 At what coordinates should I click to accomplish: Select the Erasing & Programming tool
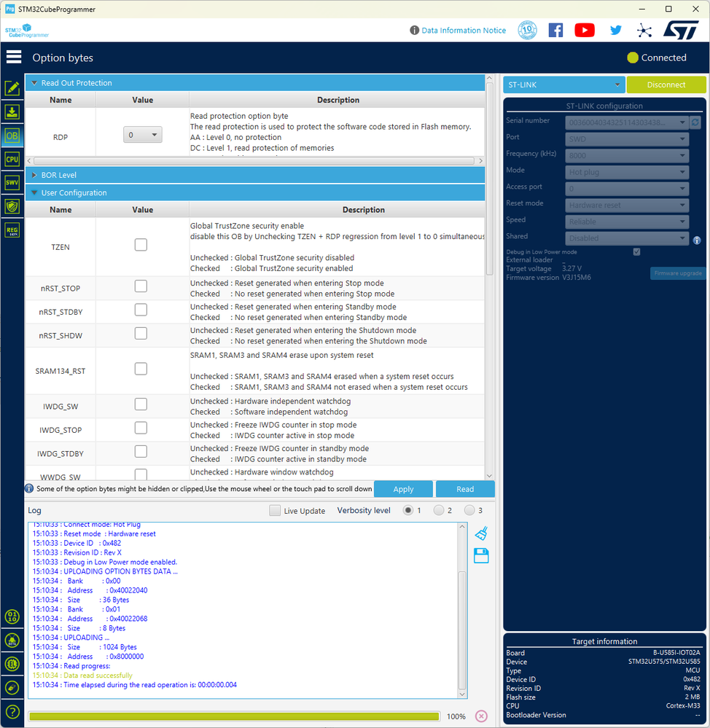tap(12, 112)
